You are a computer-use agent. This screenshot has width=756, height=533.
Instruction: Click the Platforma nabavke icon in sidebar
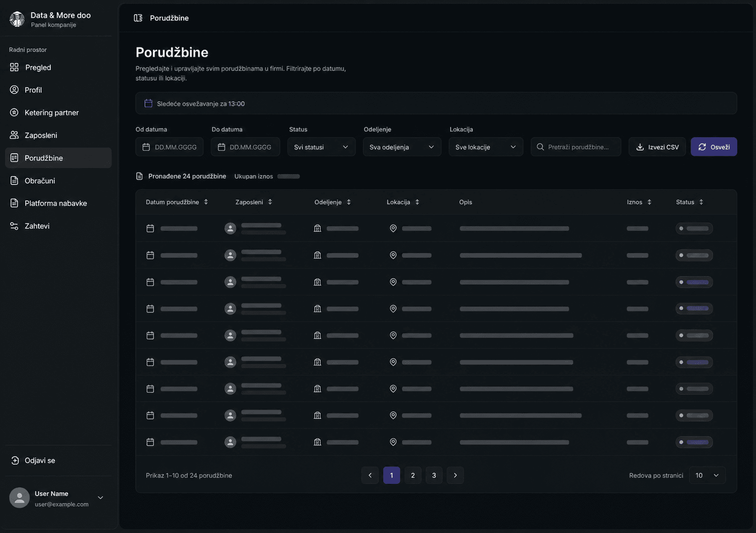14,203
